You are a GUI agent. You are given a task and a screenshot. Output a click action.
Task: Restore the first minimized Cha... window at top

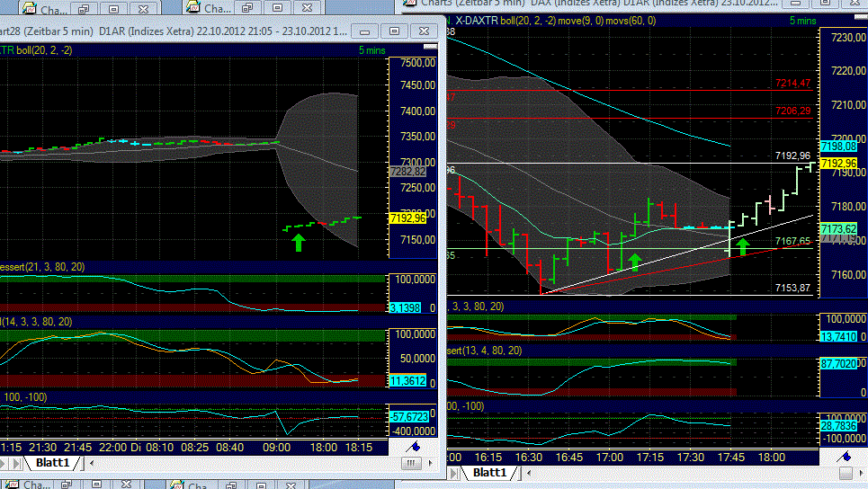(x=85, y=9)
